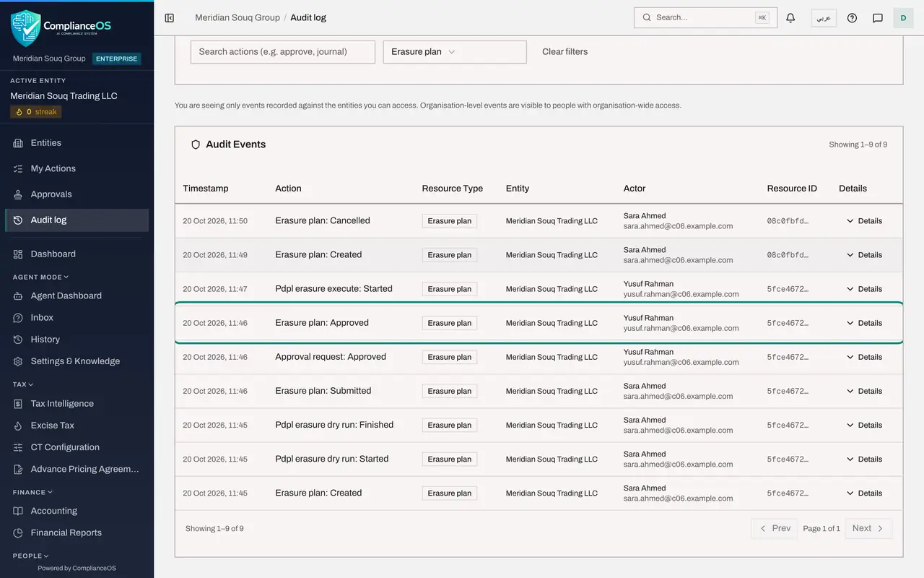Collapse the AGENT MODE section
Screen dimensions: 924x578
click(x=40, y=277)
